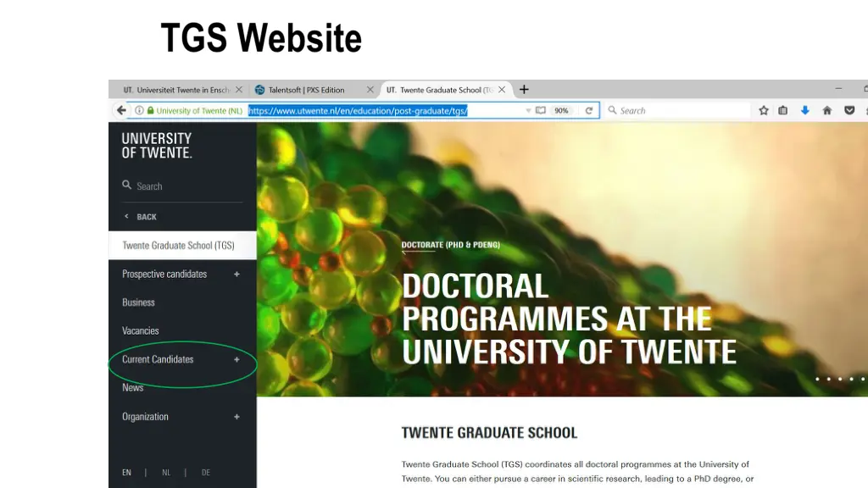Image resolution: width=868 pixels, height=488 pixels.
Task: Click DOCTORATE (PHD & PDENG) breadcrumb link
Action: 451,245
